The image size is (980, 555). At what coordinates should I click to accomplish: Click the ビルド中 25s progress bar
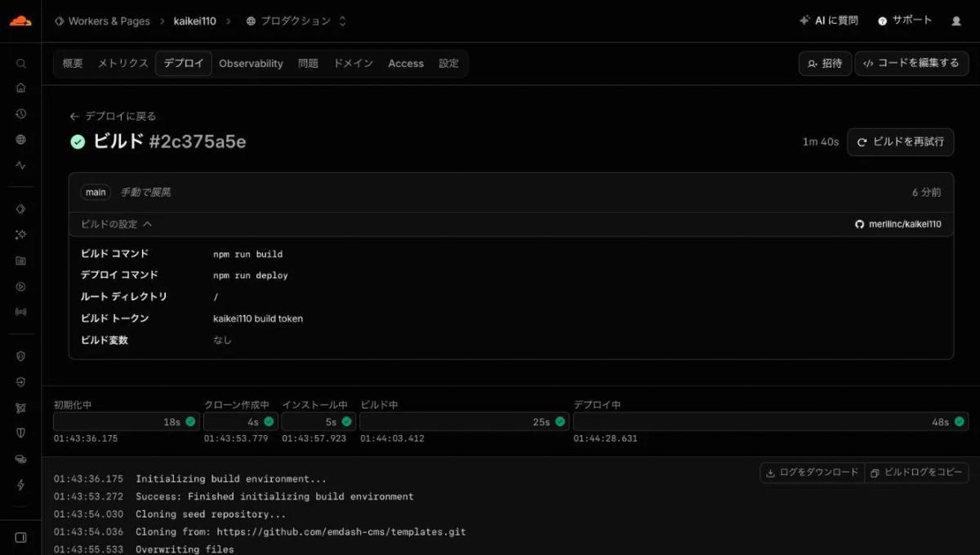coord(465,422)
